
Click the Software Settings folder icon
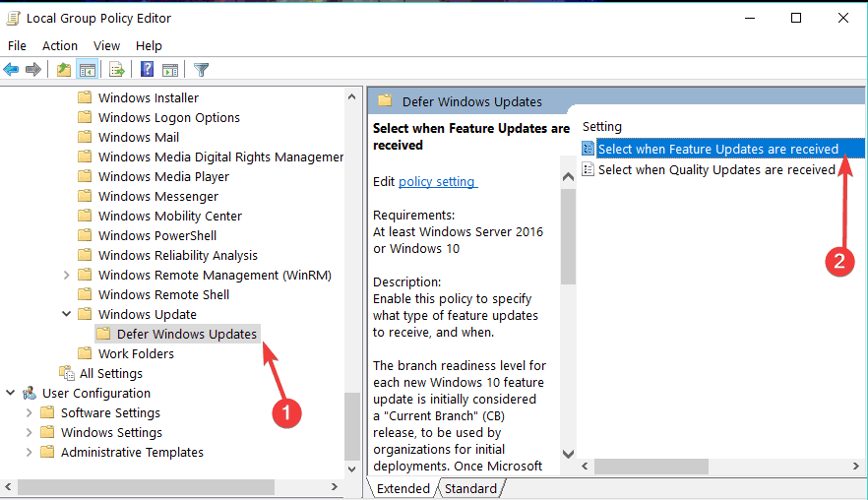click(47, 412)
